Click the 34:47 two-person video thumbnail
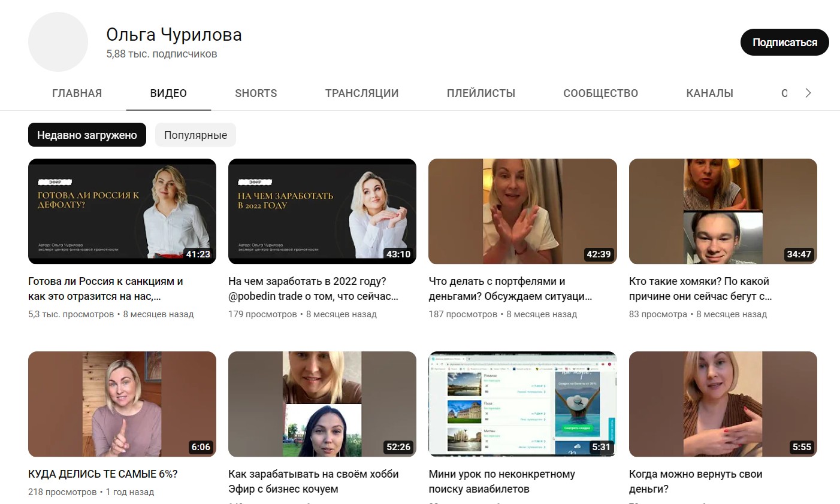Viewport: 840px width, 504px height. point(723,211)
